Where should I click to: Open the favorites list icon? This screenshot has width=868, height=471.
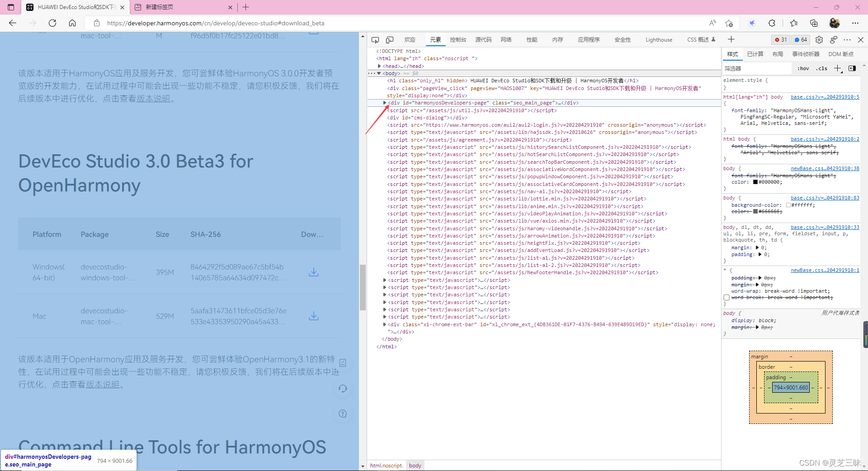pos(794,23)
